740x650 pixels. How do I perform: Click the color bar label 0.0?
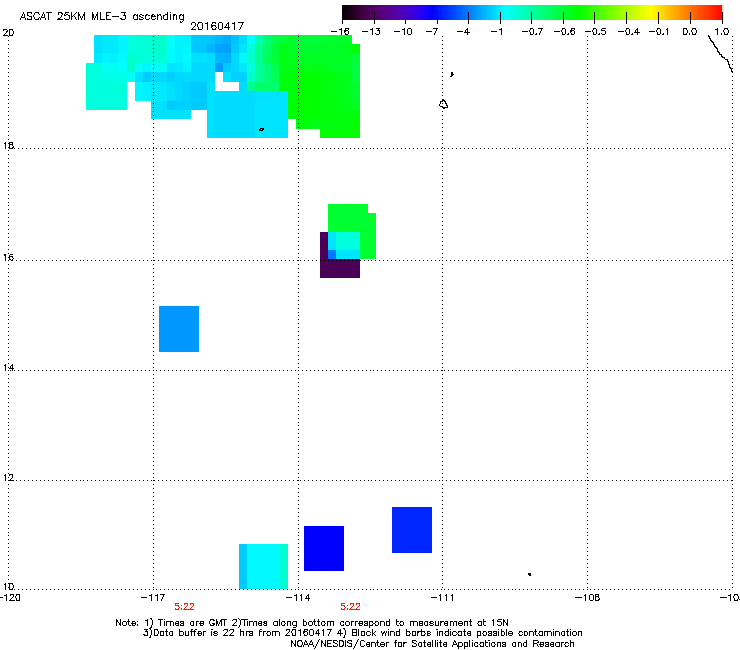coord(690,32)
